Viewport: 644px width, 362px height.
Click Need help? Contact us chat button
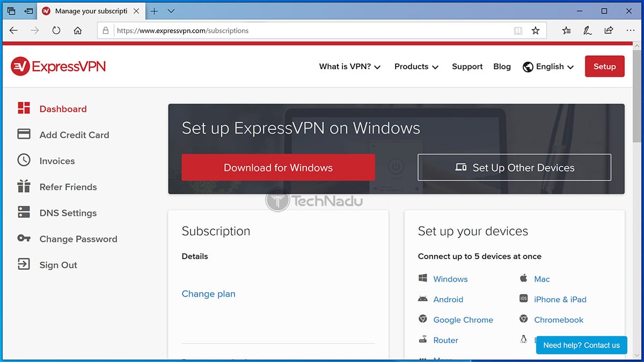point(581,345)
